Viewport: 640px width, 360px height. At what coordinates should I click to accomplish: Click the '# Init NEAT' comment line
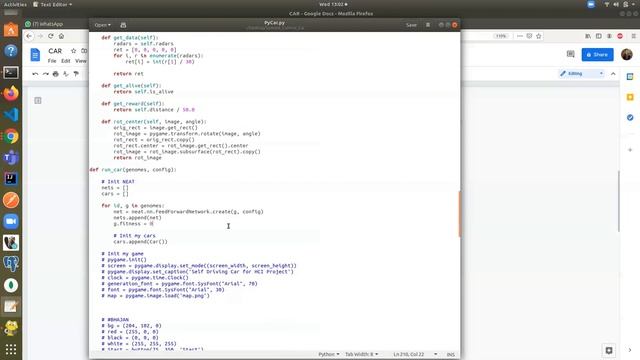pyautogui.click(x=118, y=182)
